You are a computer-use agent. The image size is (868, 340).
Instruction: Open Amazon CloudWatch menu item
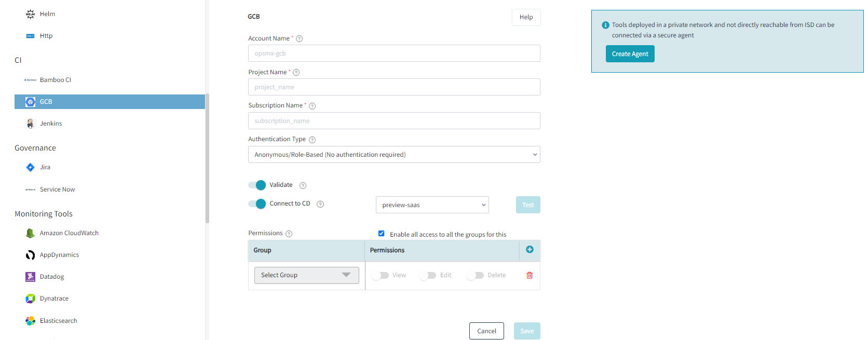click(69, 233)
